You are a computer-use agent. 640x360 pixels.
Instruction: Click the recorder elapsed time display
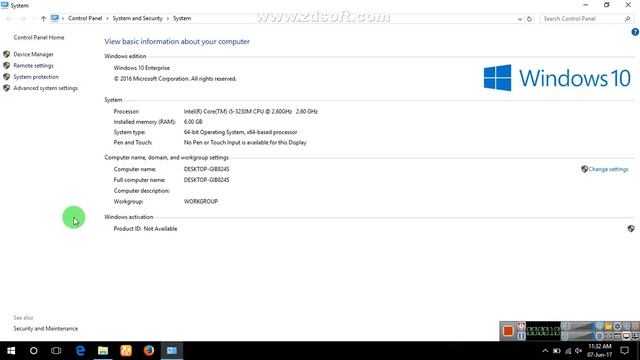pyautogui.click(x=543, y=331)
